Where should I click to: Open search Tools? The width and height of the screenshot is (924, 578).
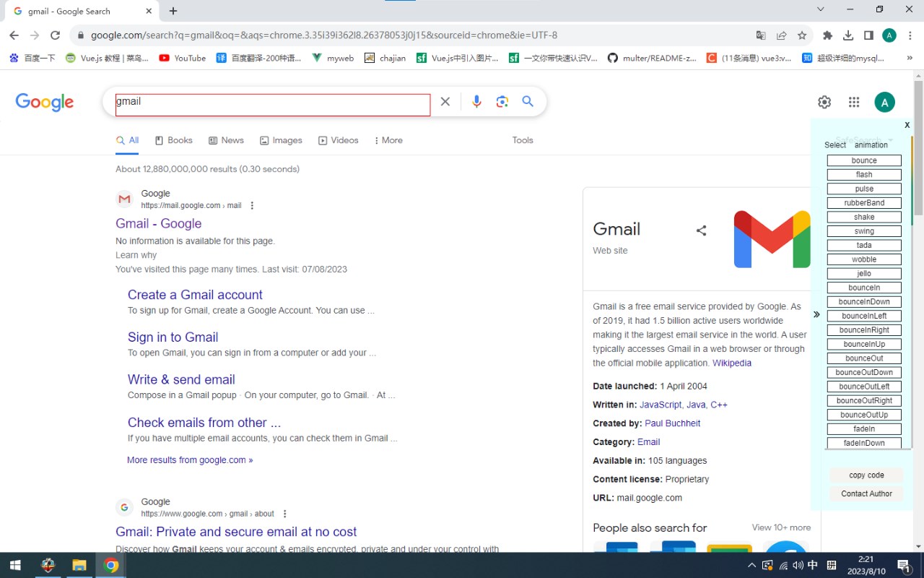[x=523, y=140]
